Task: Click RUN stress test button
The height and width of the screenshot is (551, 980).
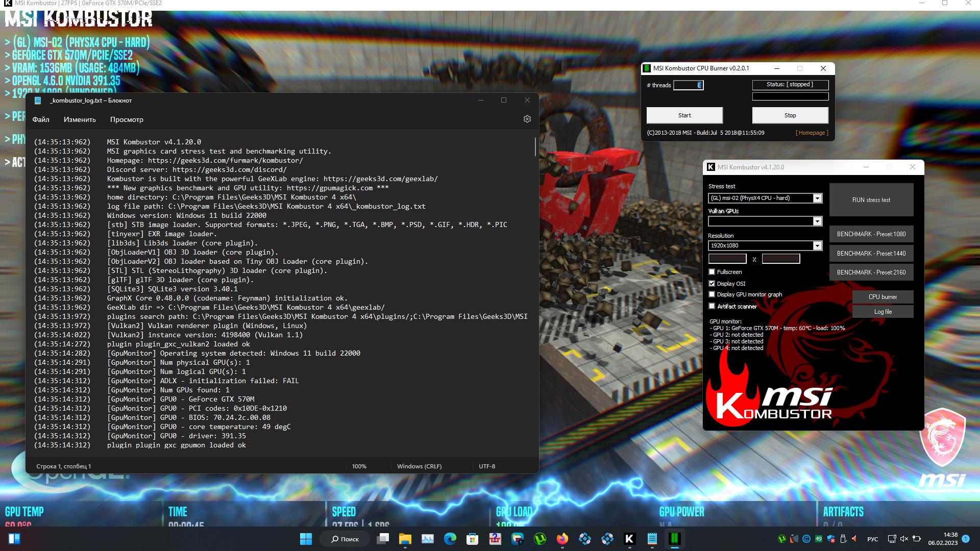Action: pyautogui.click(x=871, y=200)
